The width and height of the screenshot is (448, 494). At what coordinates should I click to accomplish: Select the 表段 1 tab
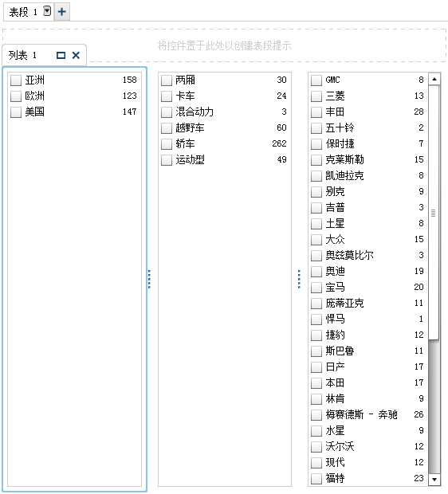(22, 12)
